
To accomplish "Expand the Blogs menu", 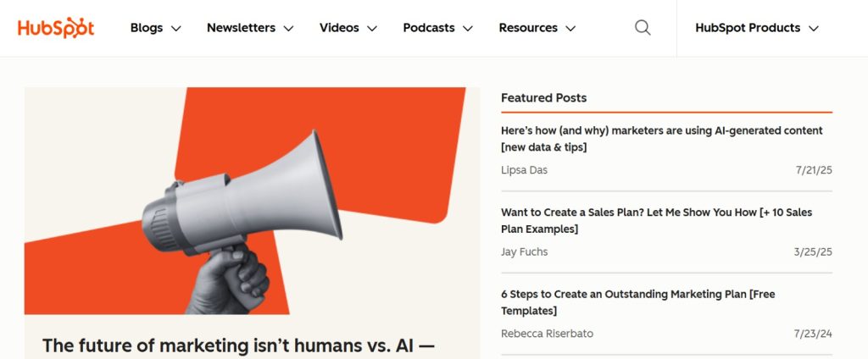I will pyautogui.click(x=156, y=28).
